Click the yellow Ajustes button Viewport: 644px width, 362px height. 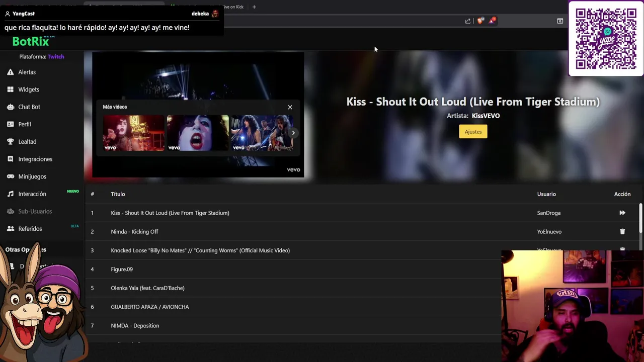tap(473, 132)
